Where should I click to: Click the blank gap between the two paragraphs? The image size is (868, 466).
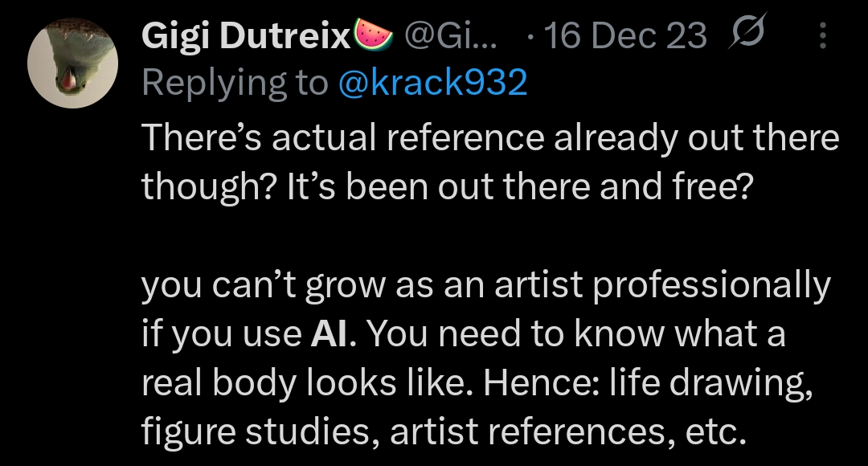click(x=490, y=235)
